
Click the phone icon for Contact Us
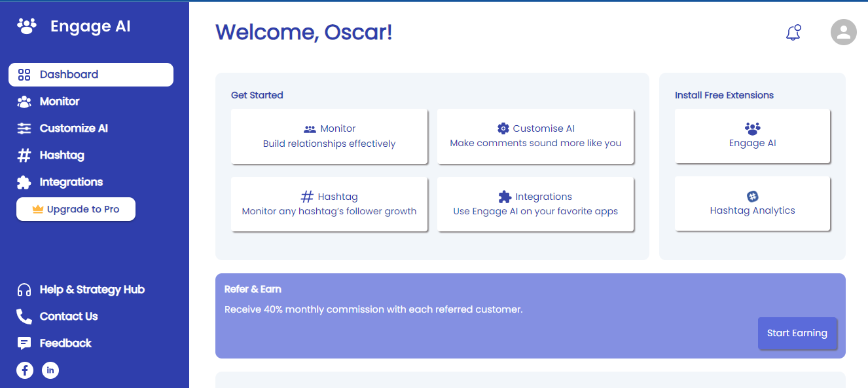click(x=24, y=317)
